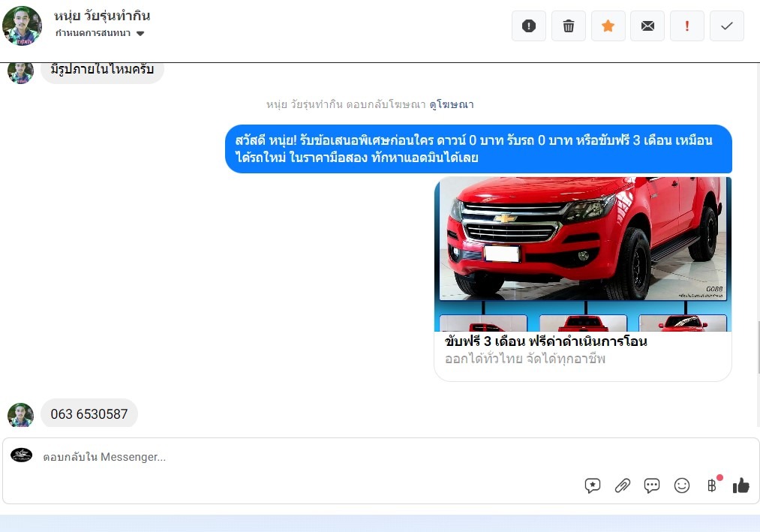Screen dimensions: 760x532
Task: Toggle the orange follow-up star
Action: (x=608, y=26)
